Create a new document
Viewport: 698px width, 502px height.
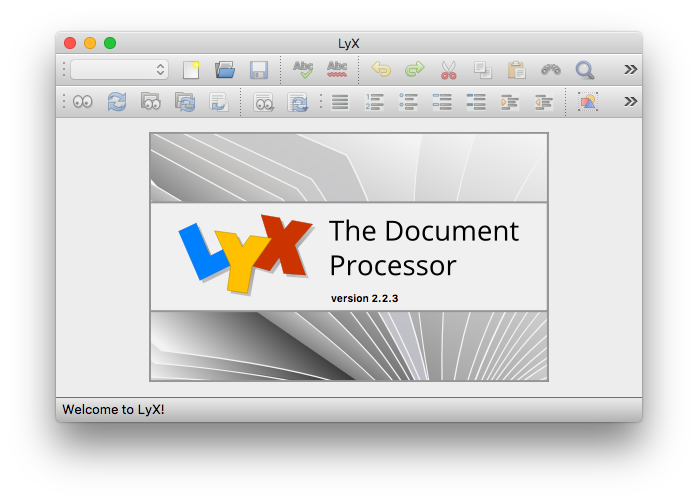point(191,70)
